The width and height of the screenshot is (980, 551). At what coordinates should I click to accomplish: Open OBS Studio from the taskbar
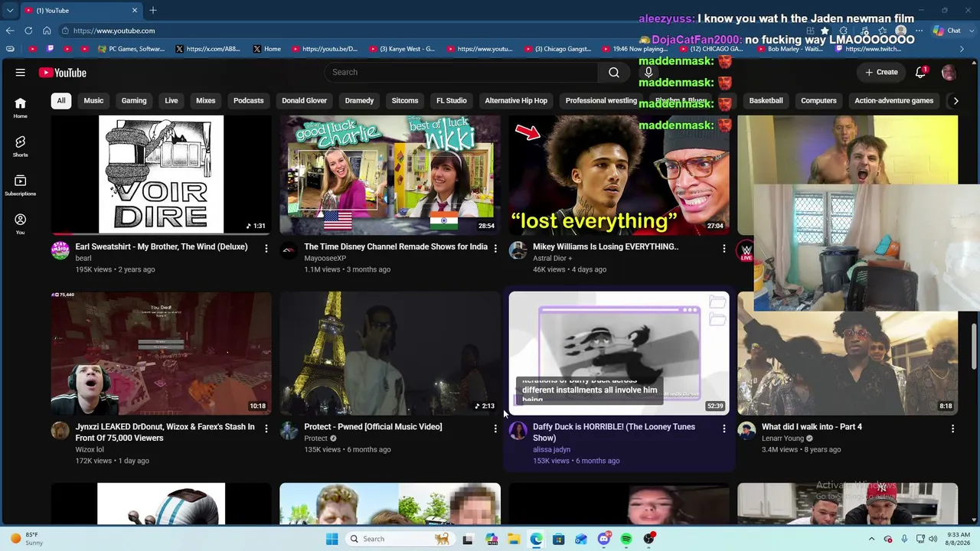[649, 539]
